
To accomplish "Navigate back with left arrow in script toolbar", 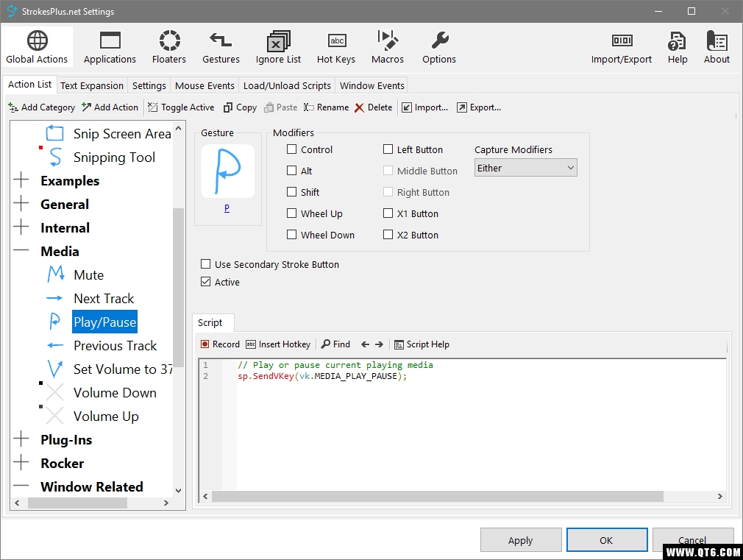I will (366, 344).
